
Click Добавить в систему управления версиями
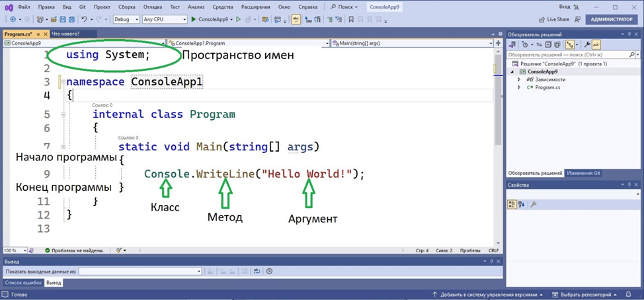[x=488, y=295]
